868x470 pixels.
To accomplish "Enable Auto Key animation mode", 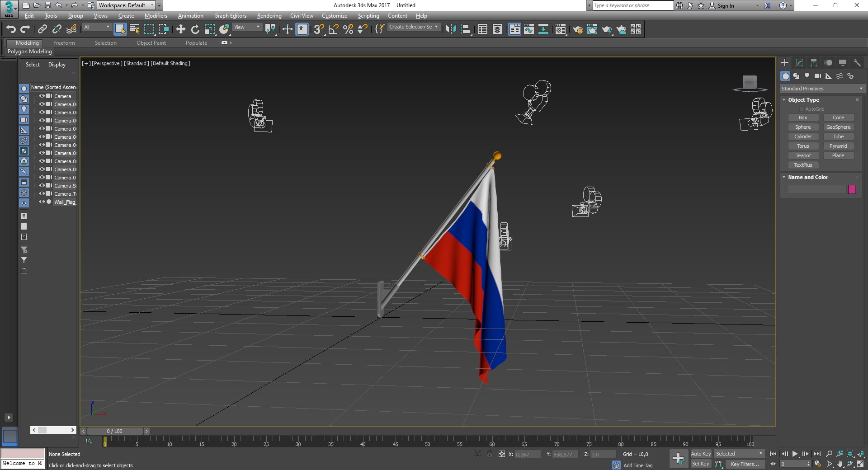I will pos(701,454).
